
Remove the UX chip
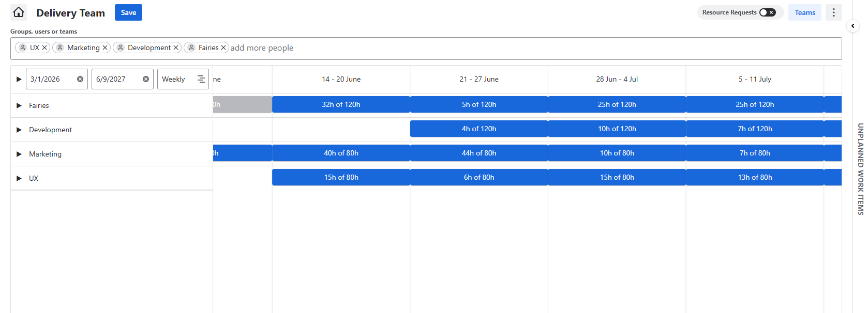tap(44, 48)
